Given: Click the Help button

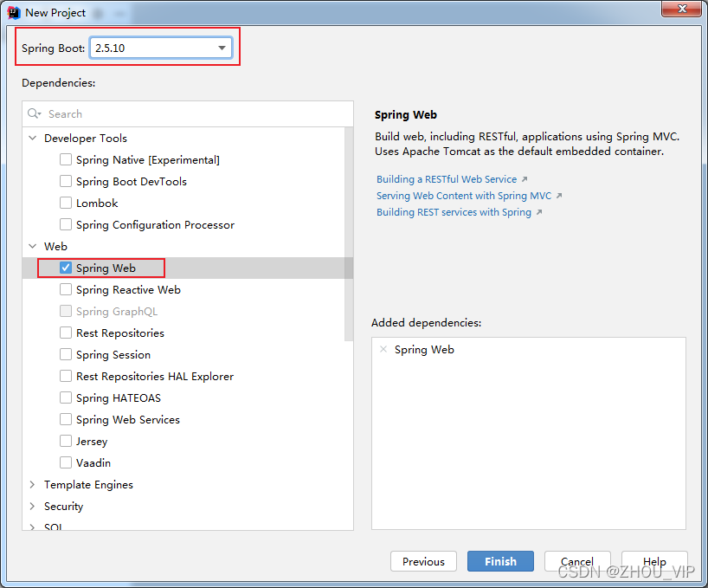Looking at the screenshot, I should [x=654, y=561].
